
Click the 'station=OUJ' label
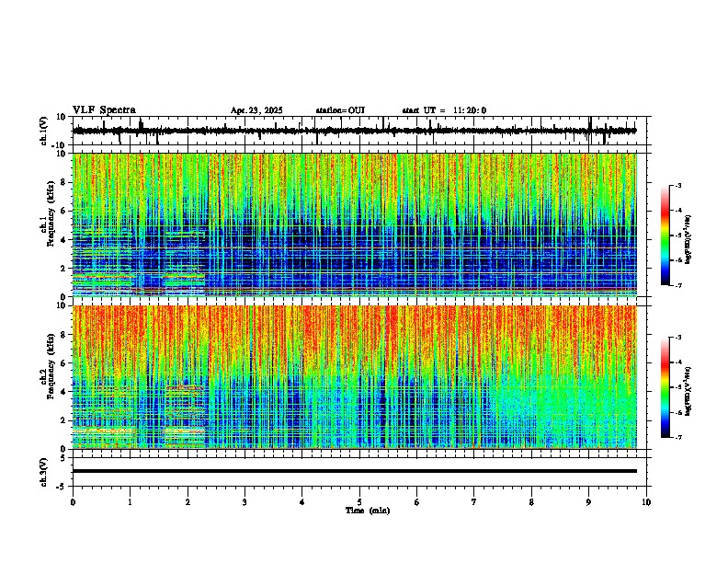340,110
